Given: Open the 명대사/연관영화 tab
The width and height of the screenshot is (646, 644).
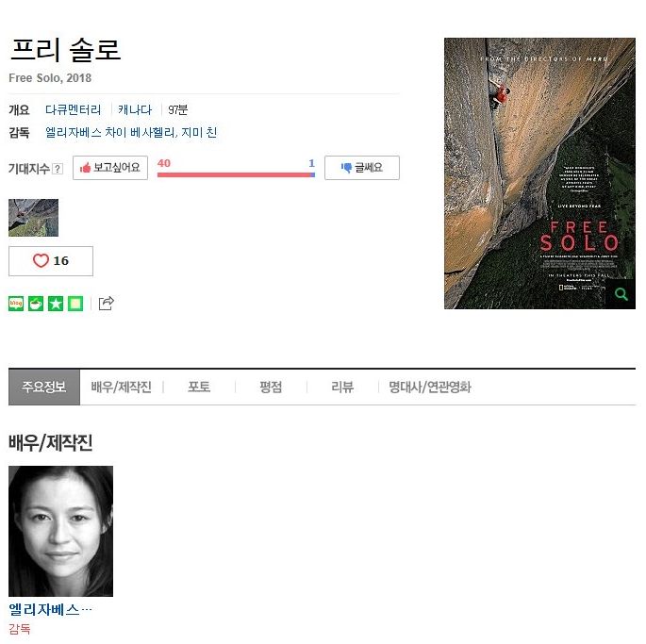Looking at the screenshot, I should 430,387.
